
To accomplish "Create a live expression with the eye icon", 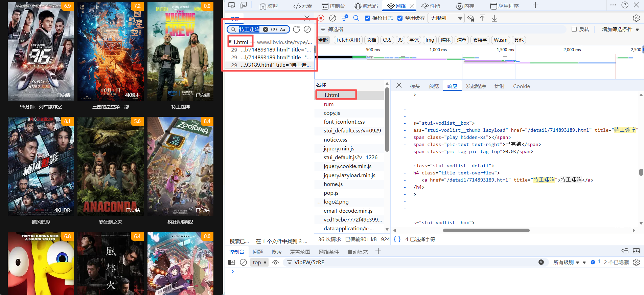I will point(276,262).
